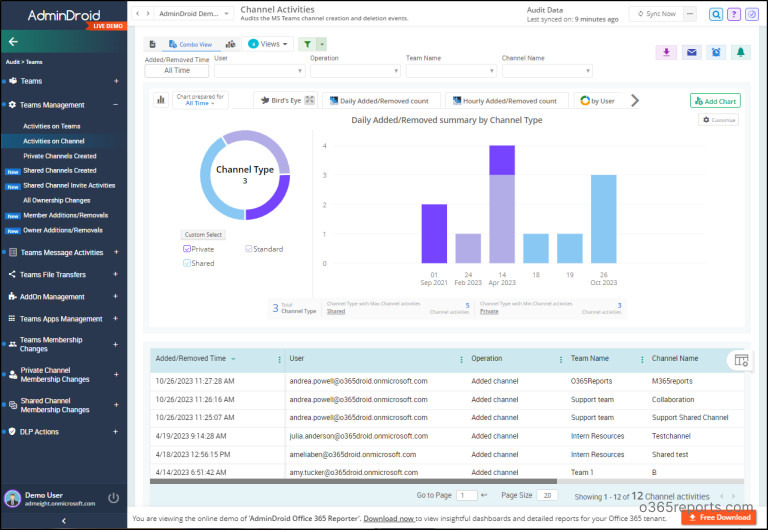Viewport: 768px width, 530px height.
Task: Toggle the Private channel type checkbox
Action: pyautogui.click(x=187, y=249)
